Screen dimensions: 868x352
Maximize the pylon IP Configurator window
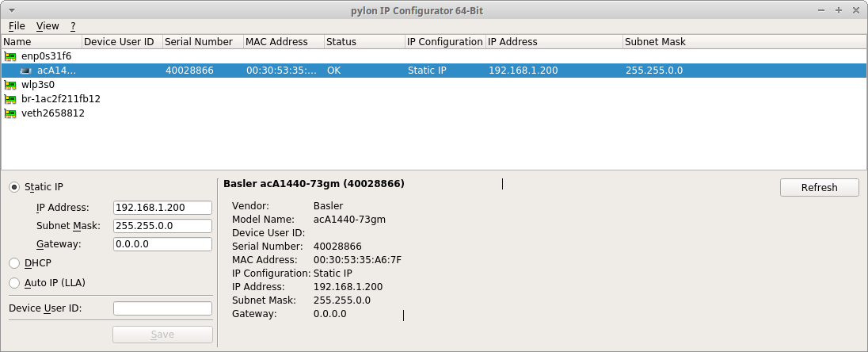tap(838, 10)
